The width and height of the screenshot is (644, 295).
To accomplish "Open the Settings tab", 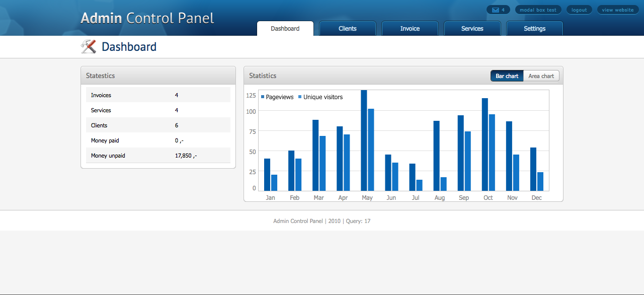I will [534, 29].
